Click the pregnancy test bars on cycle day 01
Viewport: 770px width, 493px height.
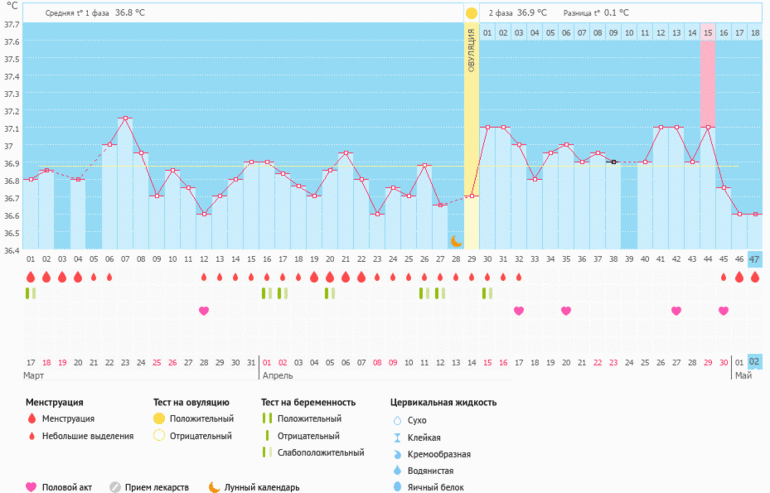pyautogui.click(x=30, y=293)
